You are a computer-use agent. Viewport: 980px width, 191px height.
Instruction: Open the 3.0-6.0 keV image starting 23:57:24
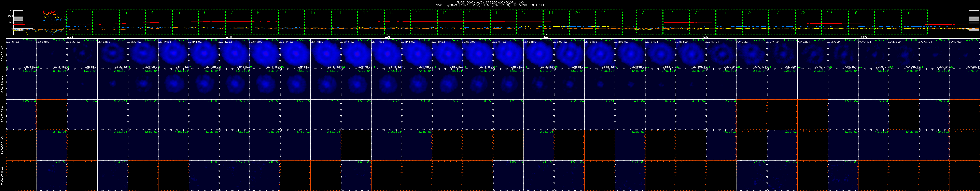click(x=660, y=54)
